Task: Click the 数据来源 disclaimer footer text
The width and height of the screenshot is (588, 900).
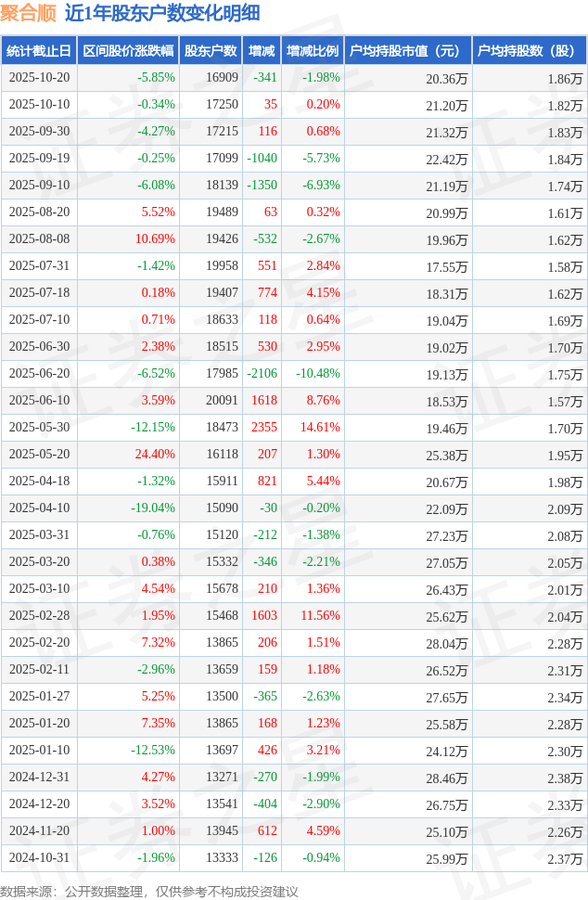Action: tap(149, 891)
